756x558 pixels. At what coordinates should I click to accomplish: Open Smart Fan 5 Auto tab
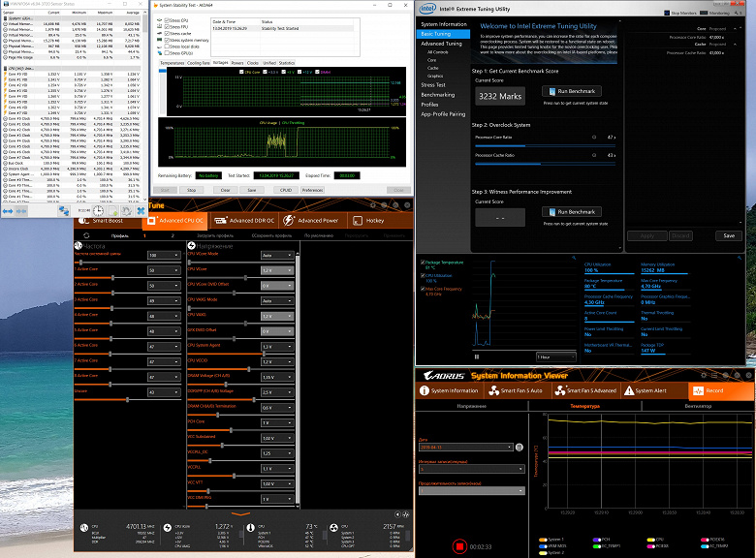(516, 390)
